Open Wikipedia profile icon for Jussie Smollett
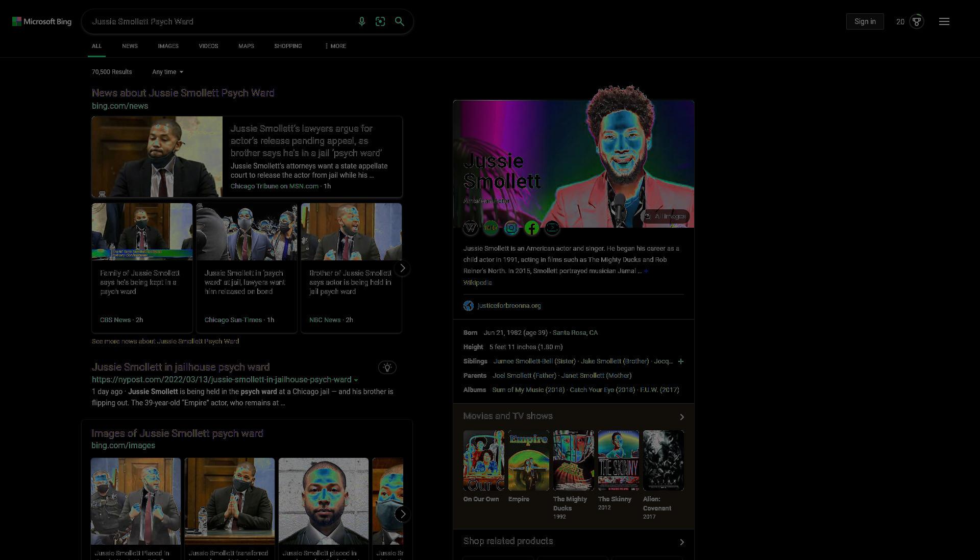This screenshot has width=980, height=560. pyautogui.click(x=471, y=228)
